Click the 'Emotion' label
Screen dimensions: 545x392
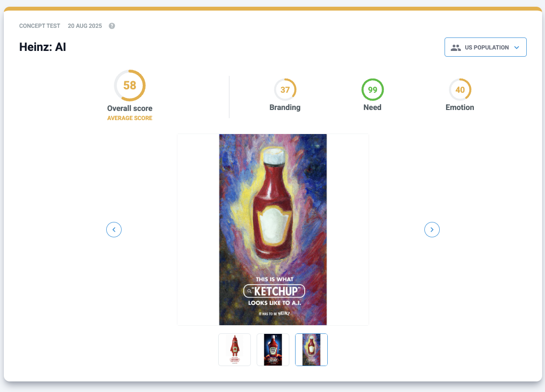460,108
